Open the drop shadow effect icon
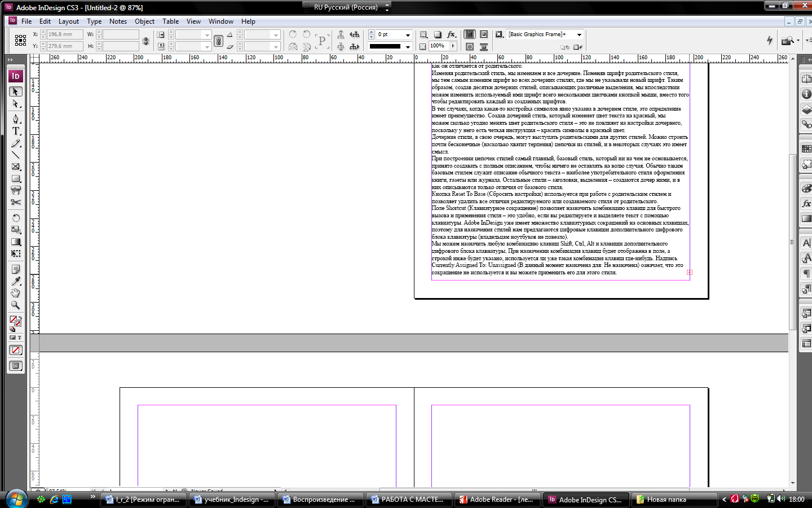 437,34
